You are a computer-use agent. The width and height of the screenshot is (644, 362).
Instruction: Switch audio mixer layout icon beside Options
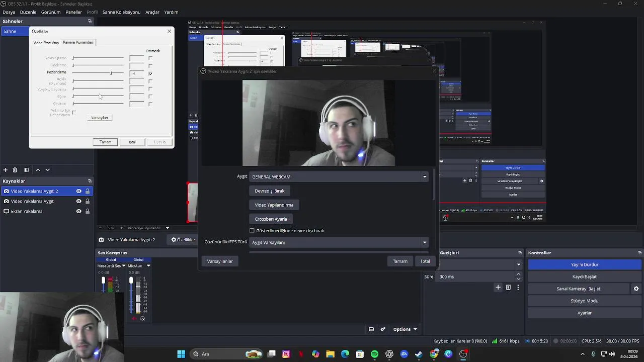[x=371, y=329]
